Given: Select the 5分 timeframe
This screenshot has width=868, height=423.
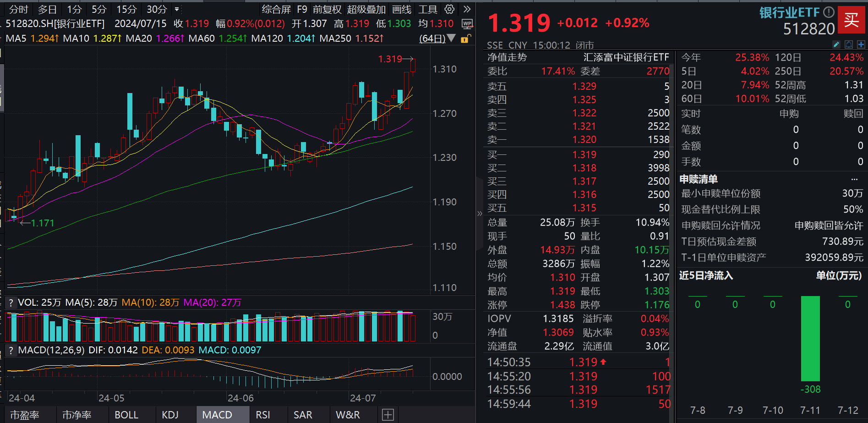Looking at the screenshot, I should pyautogui.click(x=99, y=9).
